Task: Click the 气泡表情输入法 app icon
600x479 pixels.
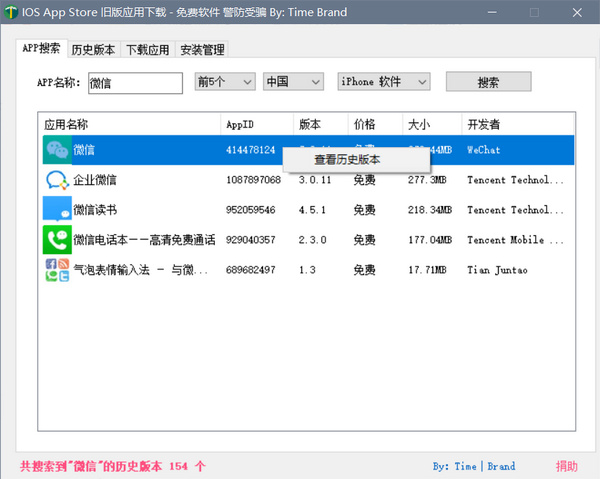Action: click(56, 270)
